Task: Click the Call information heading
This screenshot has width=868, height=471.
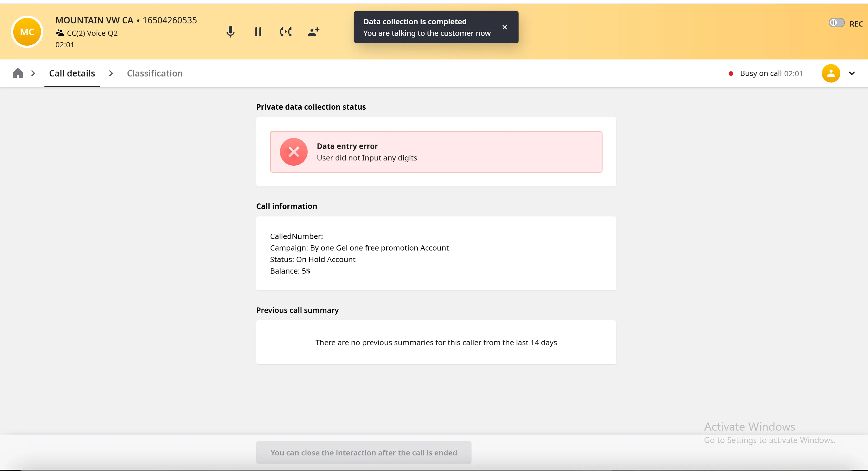Action: pyautogui.click(x=287, y=206)
